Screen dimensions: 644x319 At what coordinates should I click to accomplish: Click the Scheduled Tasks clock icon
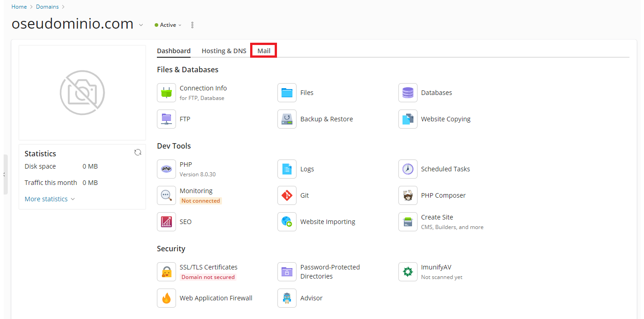(x=408, y=169)
